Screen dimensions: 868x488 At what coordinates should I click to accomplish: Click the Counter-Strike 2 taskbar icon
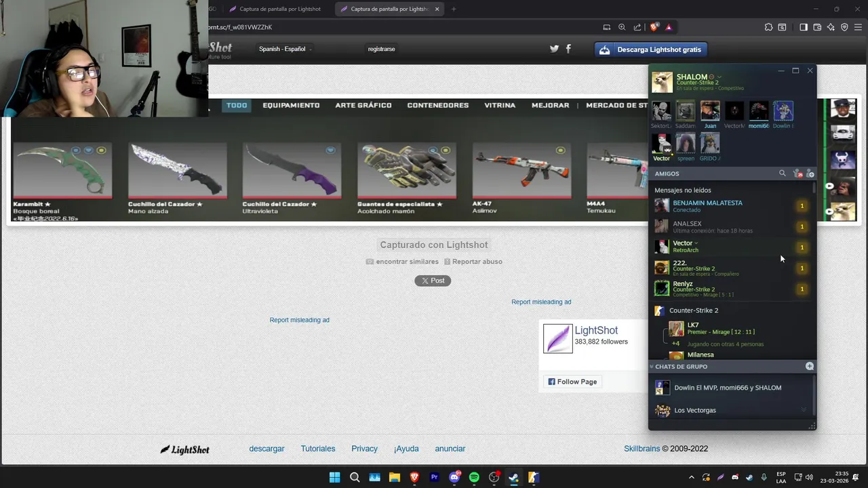point(534,477)
